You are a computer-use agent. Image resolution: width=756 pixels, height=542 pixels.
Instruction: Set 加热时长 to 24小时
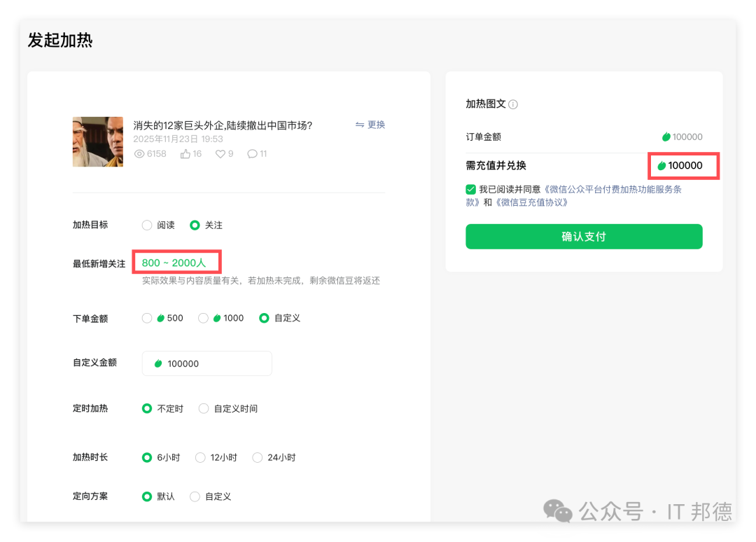click(258, 457)
